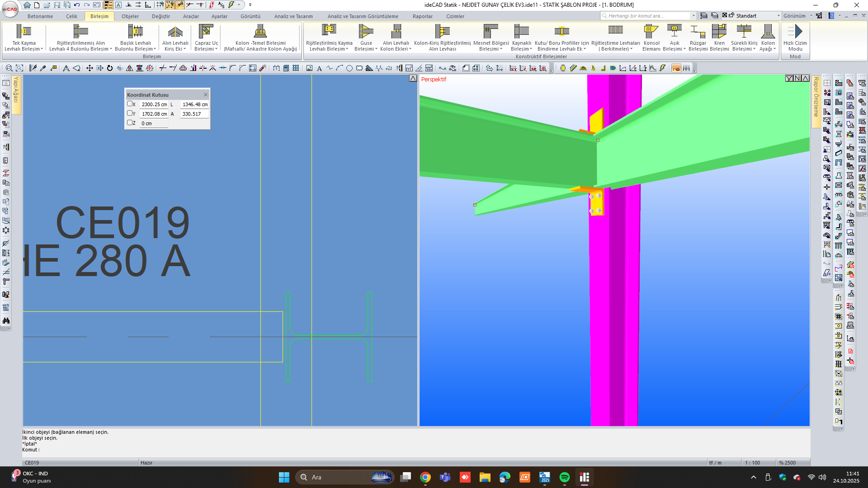868x488 pixels.
Task: Toggle the Z coordinate lock checkbox
Action: [130, 123]
